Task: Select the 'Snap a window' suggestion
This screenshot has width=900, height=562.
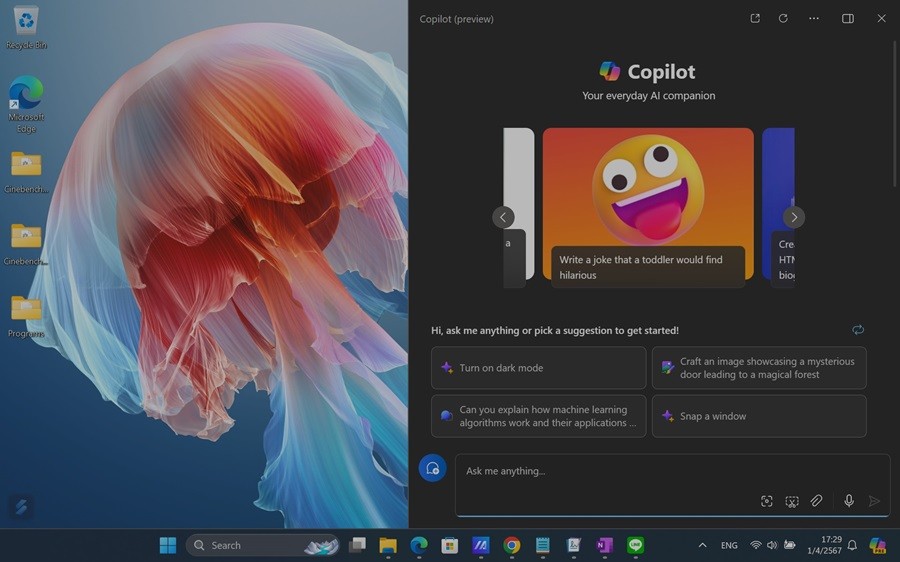Action: tap(758, 416)
